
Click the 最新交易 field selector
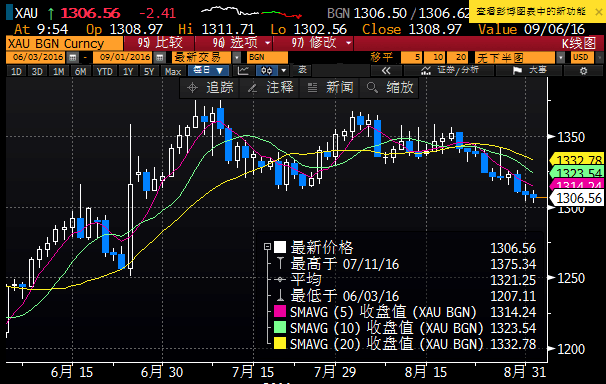(202, 58)
